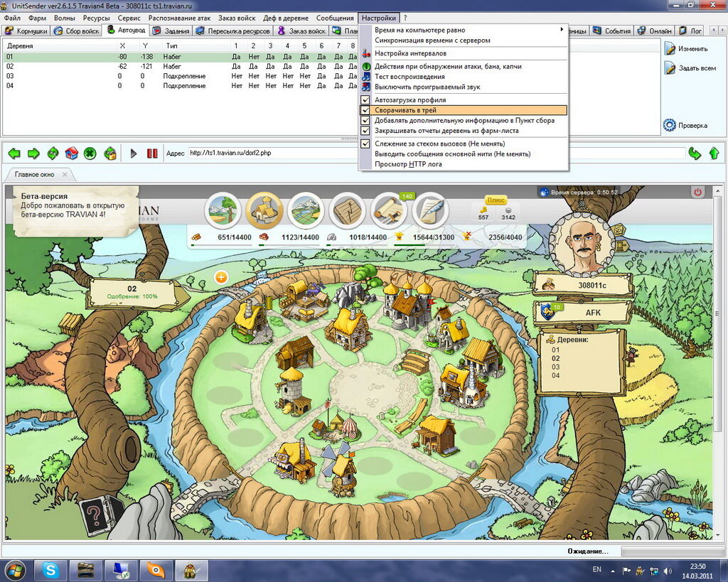
Task: Select Выключить проигрываемый звук
Action: [464, 87]
